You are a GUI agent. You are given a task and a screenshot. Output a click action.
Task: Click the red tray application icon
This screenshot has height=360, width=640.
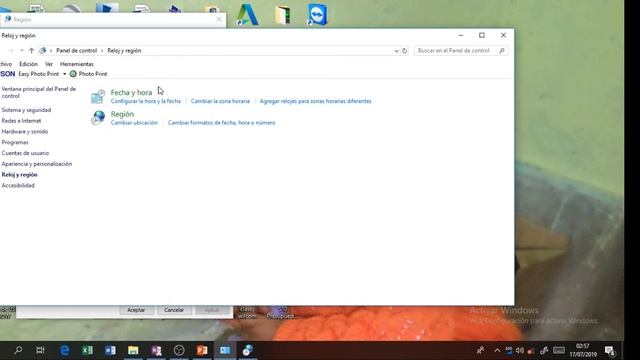(531, 351)
